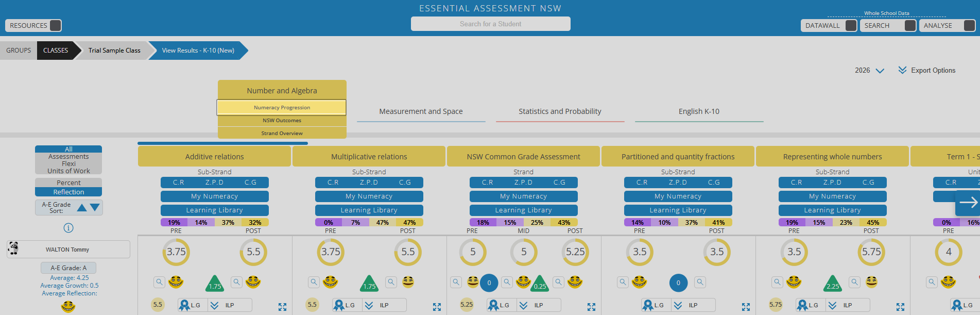
Task: Open pre magnifier under Representing whole numbers
Action: tap(778, 282)
